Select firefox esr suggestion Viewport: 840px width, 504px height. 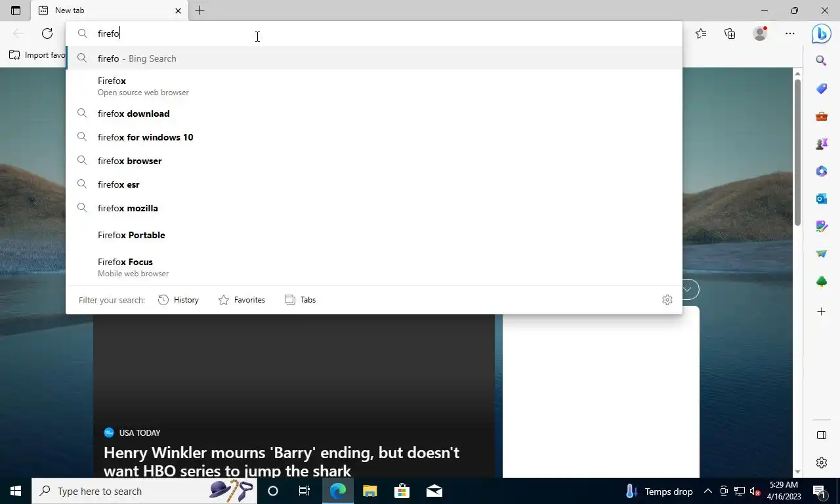pos(374,184)
